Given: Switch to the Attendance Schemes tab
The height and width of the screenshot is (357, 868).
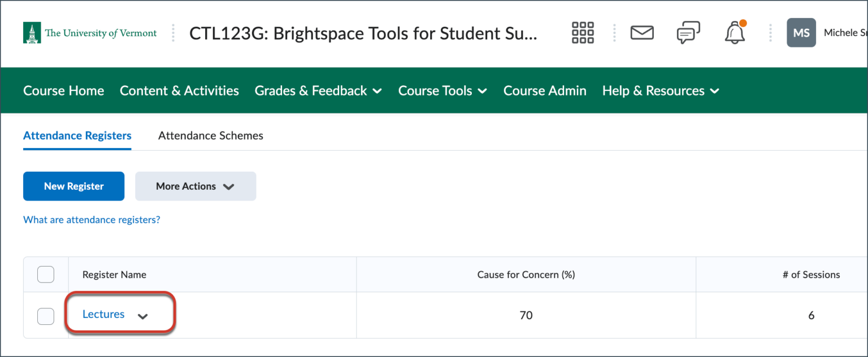Looking at the screenshot, I should (210, 136).
